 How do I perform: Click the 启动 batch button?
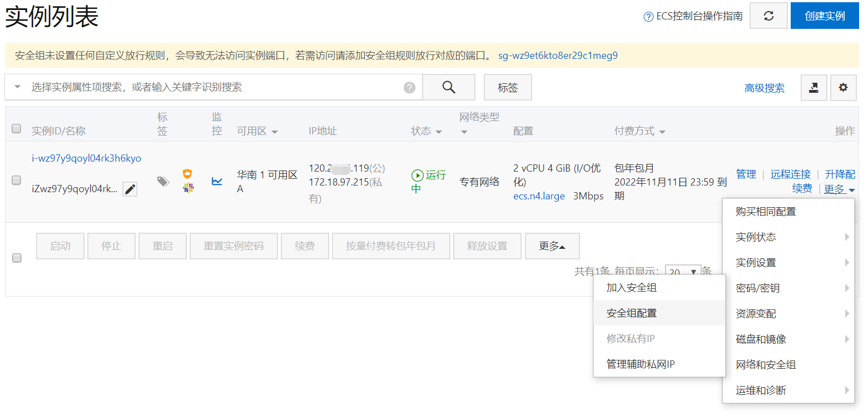click(61, 246)
